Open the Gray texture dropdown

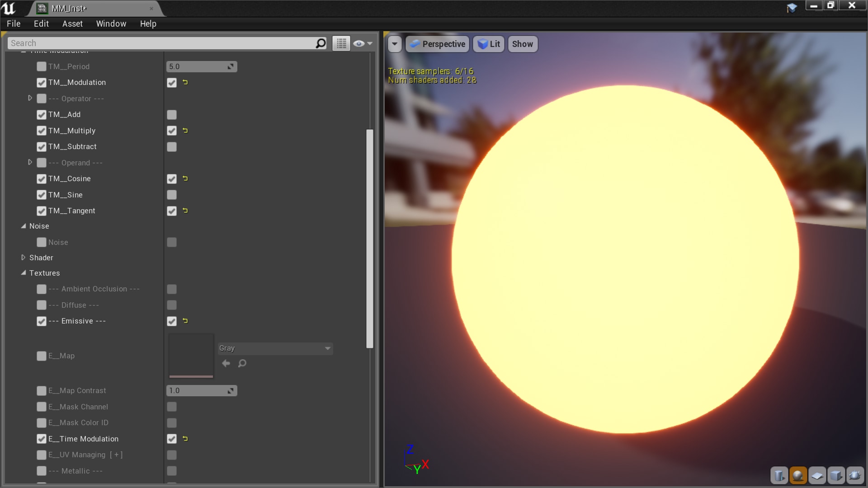point(275,348)
